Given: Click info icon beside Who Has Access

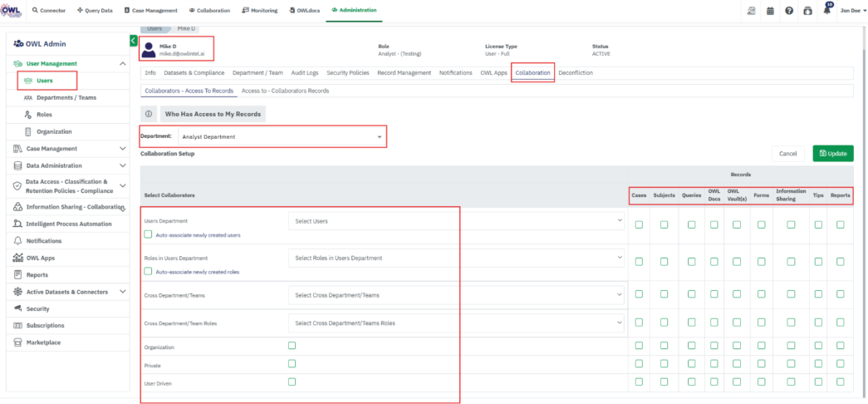Looking at the screenshot, I should (x=149, y=114).
